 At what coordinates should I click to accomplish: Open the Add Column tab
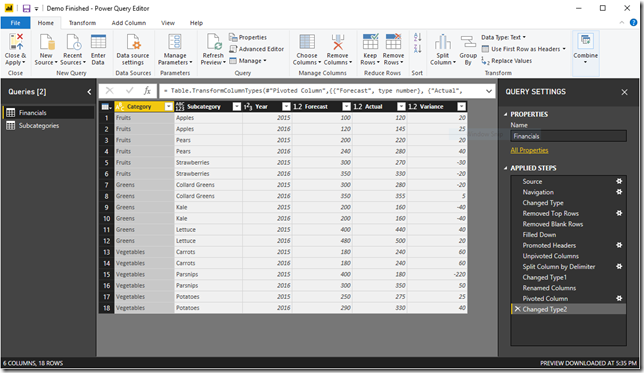tap(129, 23)
